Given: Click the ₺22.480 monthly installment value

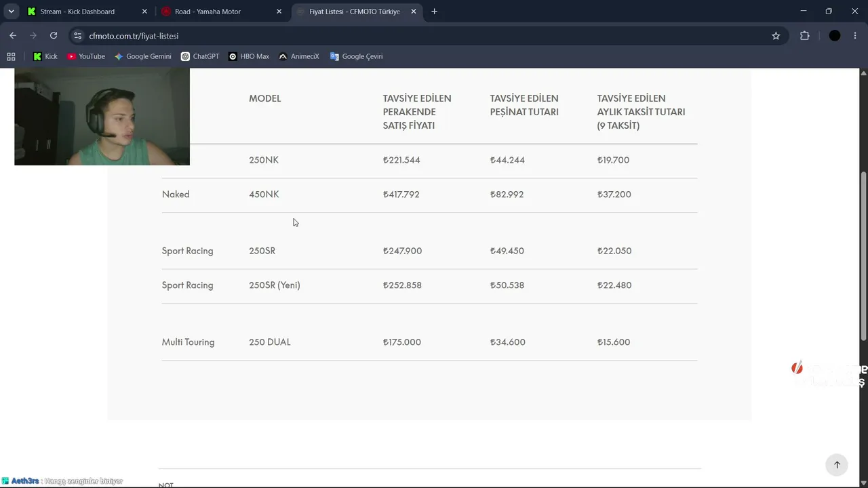Looking at the screenshot, I should [x=614, y=285].
